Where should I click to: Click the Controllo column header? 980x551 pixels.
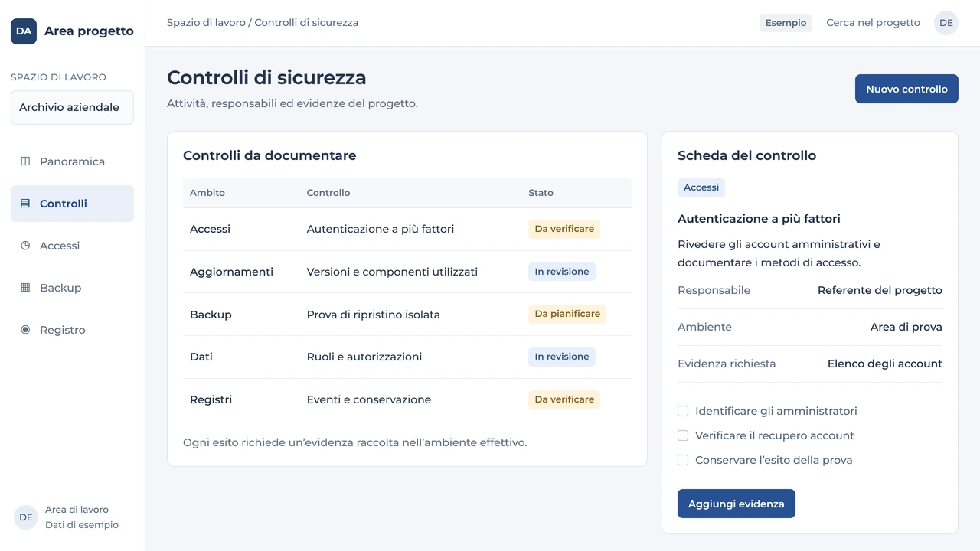328,193
